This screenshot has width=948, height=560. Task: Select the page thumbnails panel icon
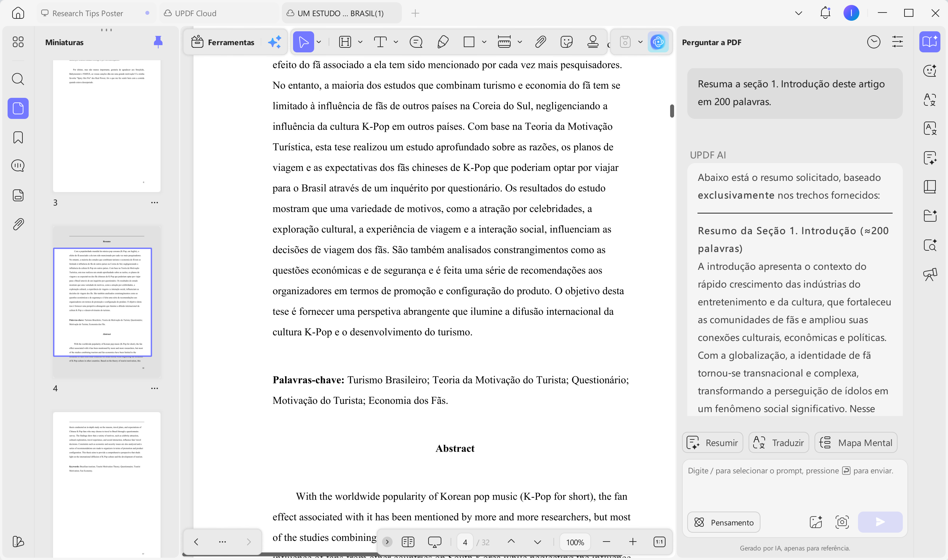coord(18,108)
